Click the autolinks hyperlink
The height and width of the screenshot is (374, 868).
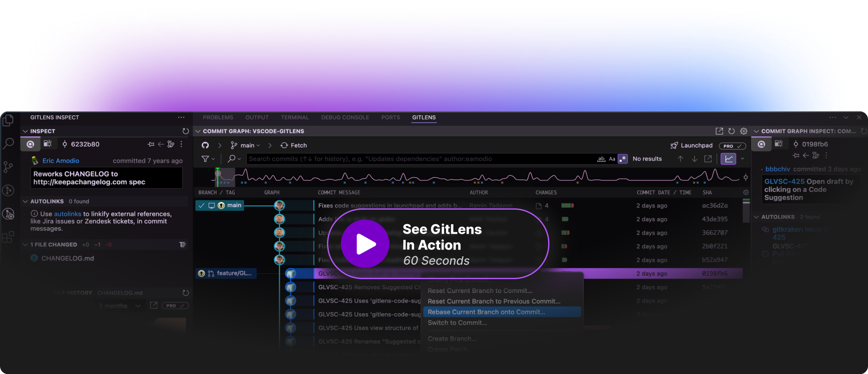click(67, 214)
